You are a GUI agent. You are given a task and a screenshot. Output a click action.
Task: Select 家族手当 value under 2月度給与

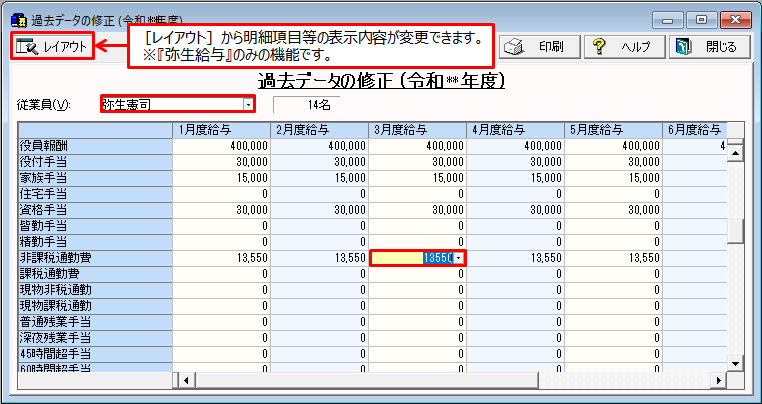tap(320, 177)
